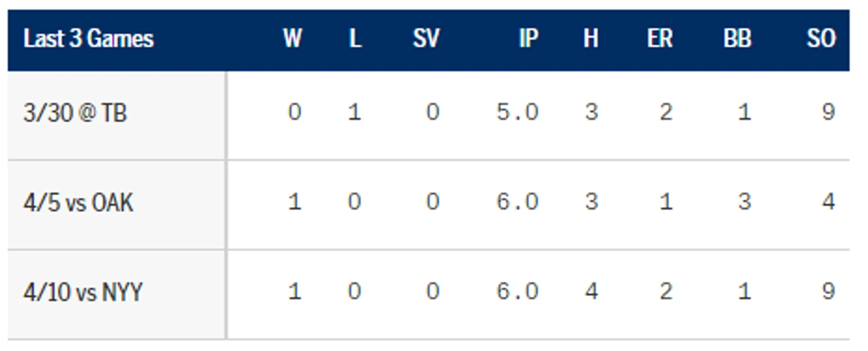The width and height of the screenshot is (868, 351).
Task: Click the Last 3 Games header
Action: point(89,39)
